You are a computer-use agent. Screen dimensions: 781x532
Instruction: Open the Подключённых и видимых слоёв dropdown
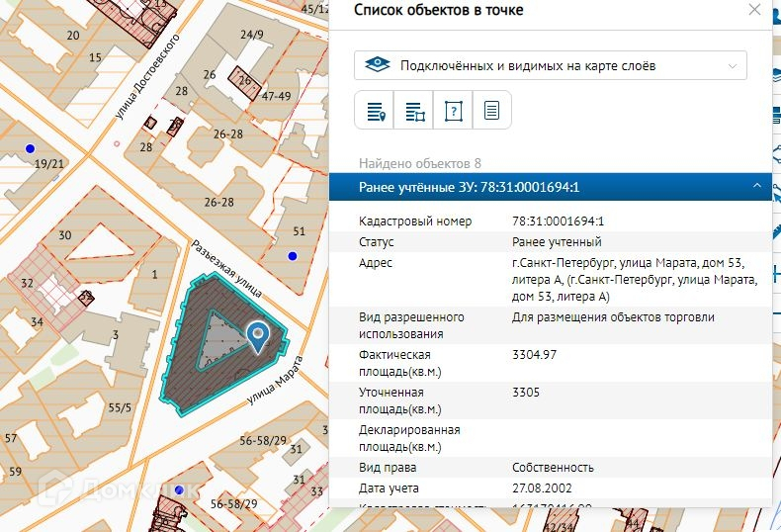tap(551, 66)
